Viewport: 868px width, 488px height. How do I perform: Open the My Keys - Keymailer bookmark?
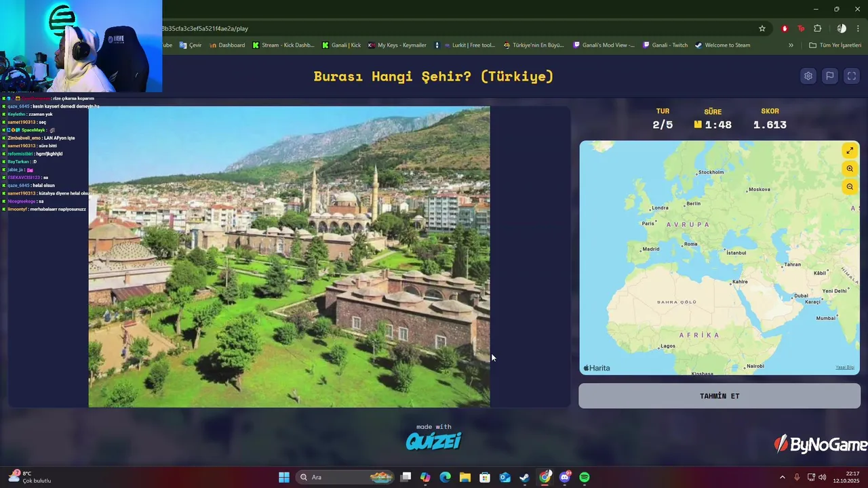(x=397, y=45)
